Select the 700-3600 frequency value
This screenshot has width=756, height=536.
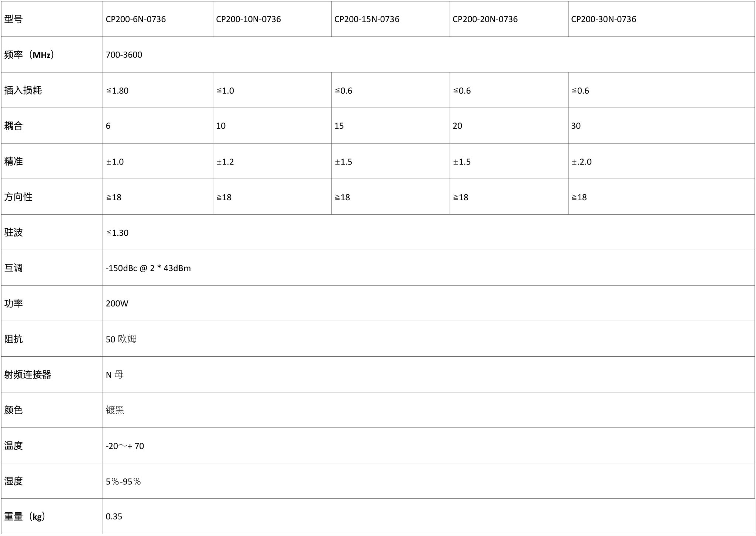(x=124, y=55)
